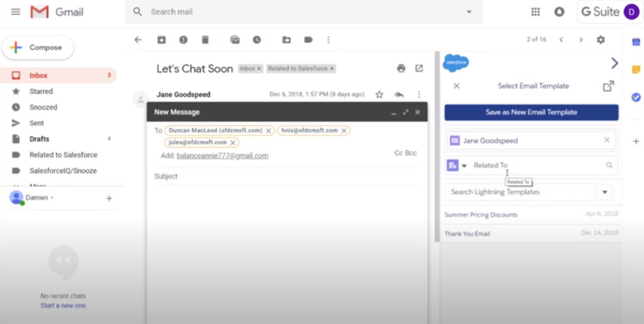Add suggested recipient balanceannie777@gmail.com
Viewport: 644px width, 324px height.
[222, 155]
